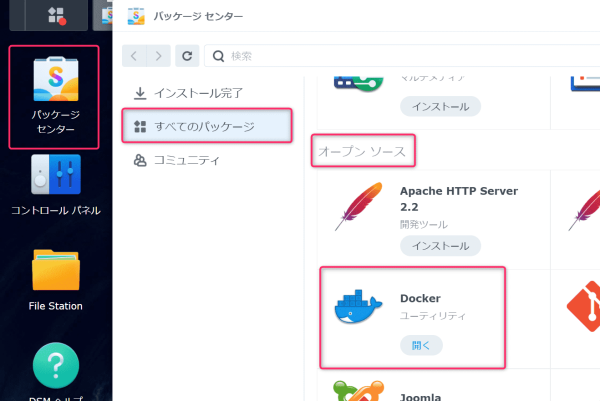Open the DSM Help desktop icon
This screenshot has height=401, width=600.
tap(56, 370)
